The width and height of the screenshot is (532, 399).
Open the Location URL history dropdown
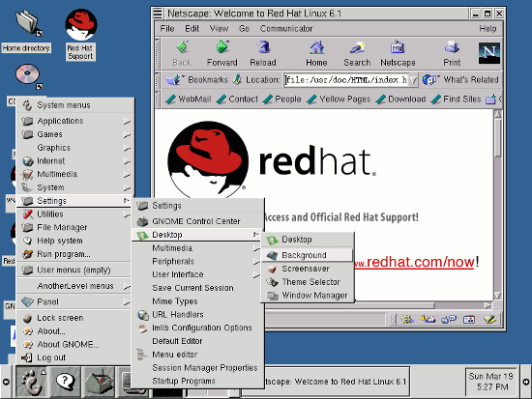point(413,80)
